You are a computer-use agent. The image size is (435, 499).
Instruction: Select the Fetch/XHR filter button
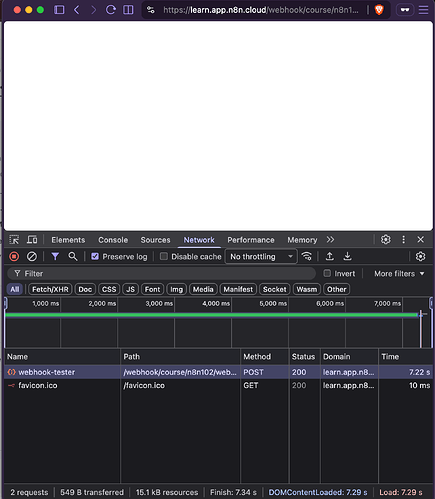pos(50,289)
